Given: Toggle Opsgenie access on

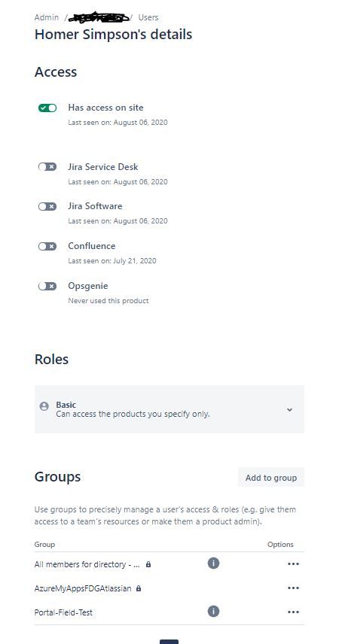Looking at the screenshot, I should pyautogui.click(x=47, y=287).
